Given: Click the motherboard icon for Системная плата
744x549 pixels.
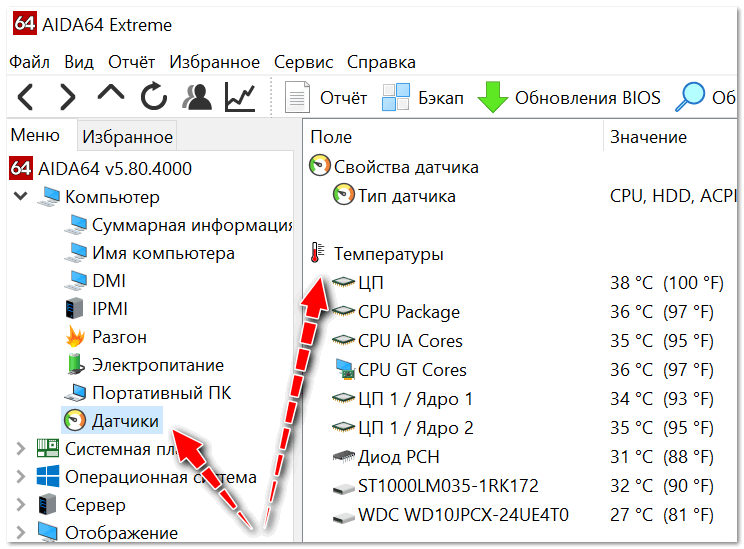Looking at the screenshot, I should pyautogui.click(x=48, y=448).
